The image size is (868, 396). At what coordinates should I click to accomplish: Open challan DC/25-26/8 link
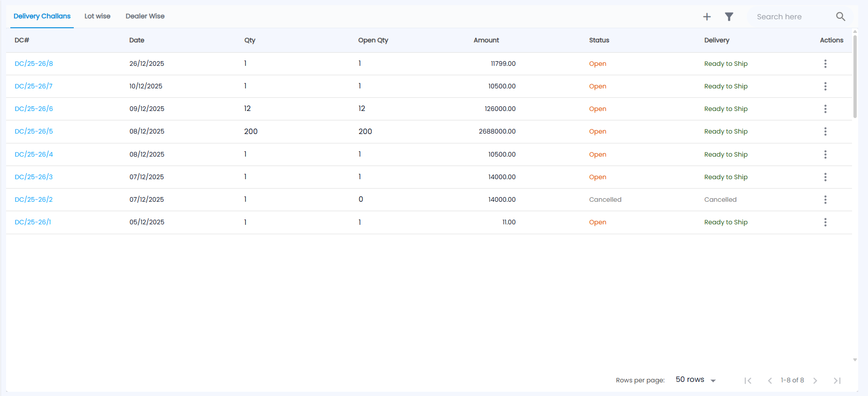point(34,63)
